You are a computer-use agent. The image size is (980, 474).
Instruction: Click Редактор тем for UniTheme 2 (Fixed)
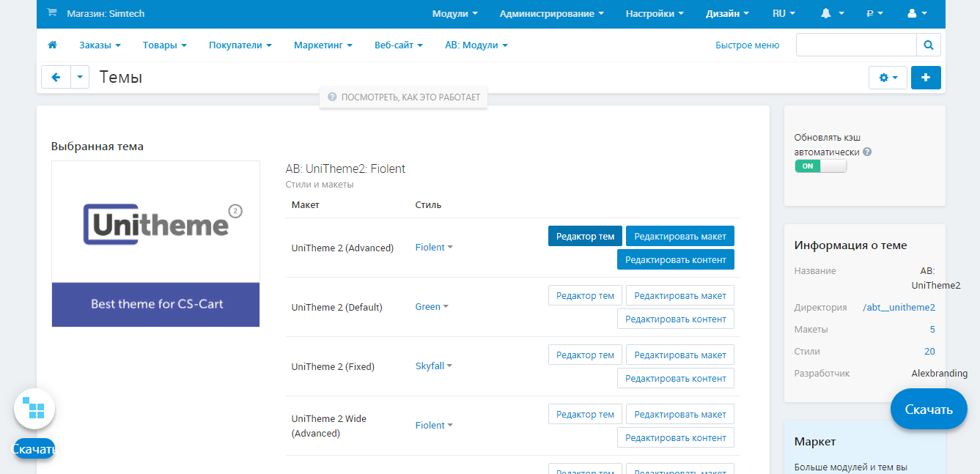click(585, 355)
